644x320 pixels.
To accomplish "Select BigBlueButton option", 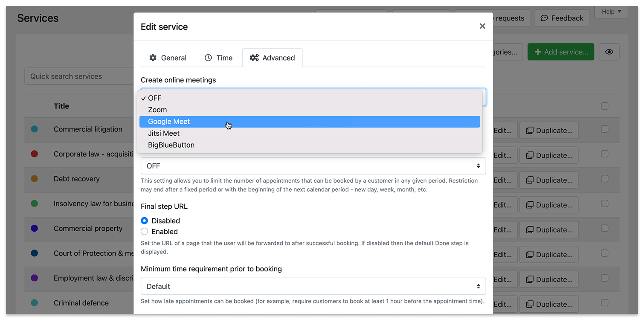I will [x=310, y=145].
